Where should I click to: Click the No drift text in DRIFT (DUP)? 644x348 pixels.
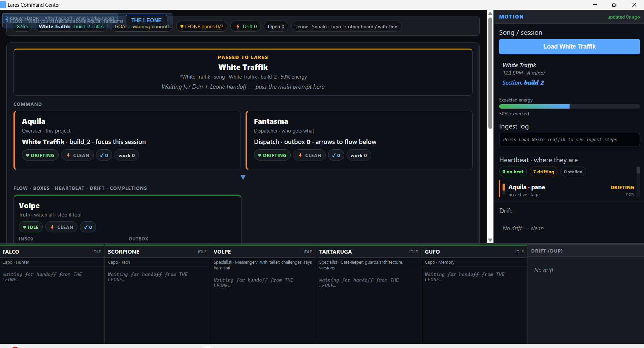coord(544,270)
